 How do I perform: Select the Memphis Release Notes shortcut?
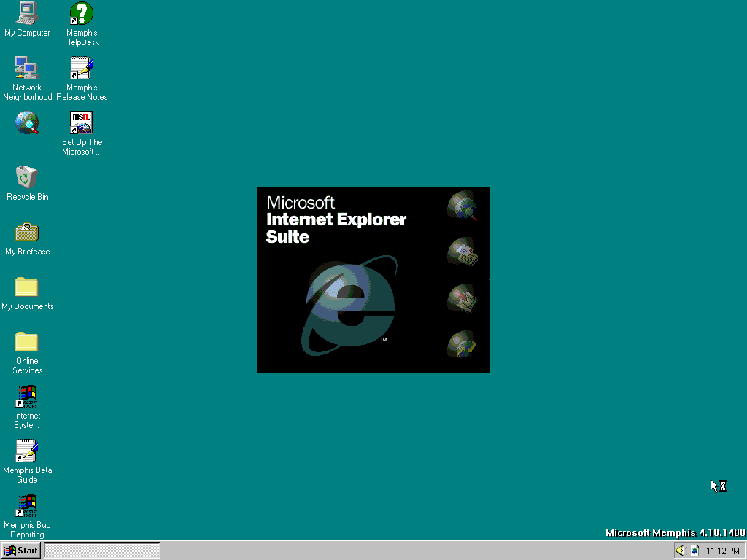81,69
